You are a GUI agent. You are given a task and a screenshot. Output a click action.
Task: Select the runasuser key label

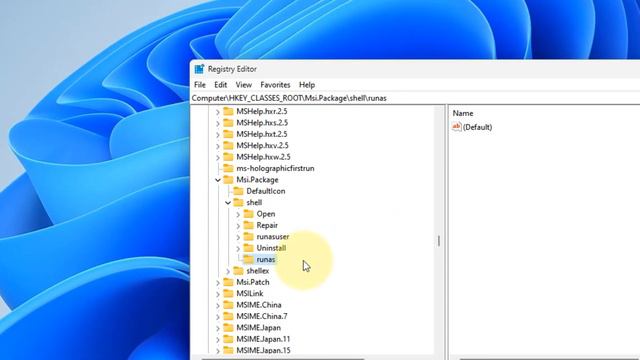[x=273, y=237]
